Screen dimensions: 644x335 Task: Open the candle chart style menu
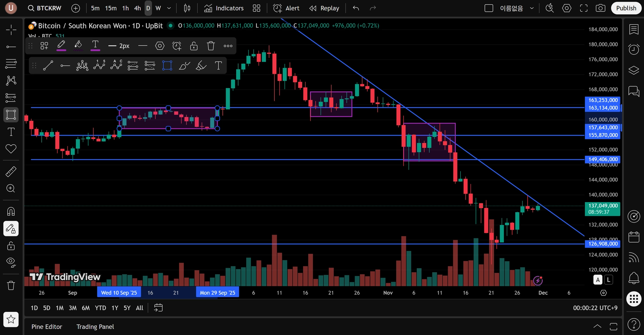187,8
